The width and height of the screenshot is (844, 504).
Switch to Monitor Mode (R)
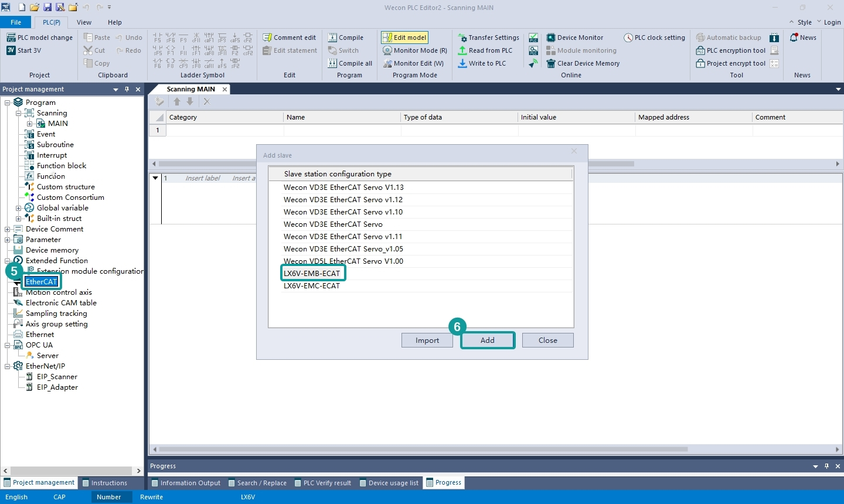415,50
